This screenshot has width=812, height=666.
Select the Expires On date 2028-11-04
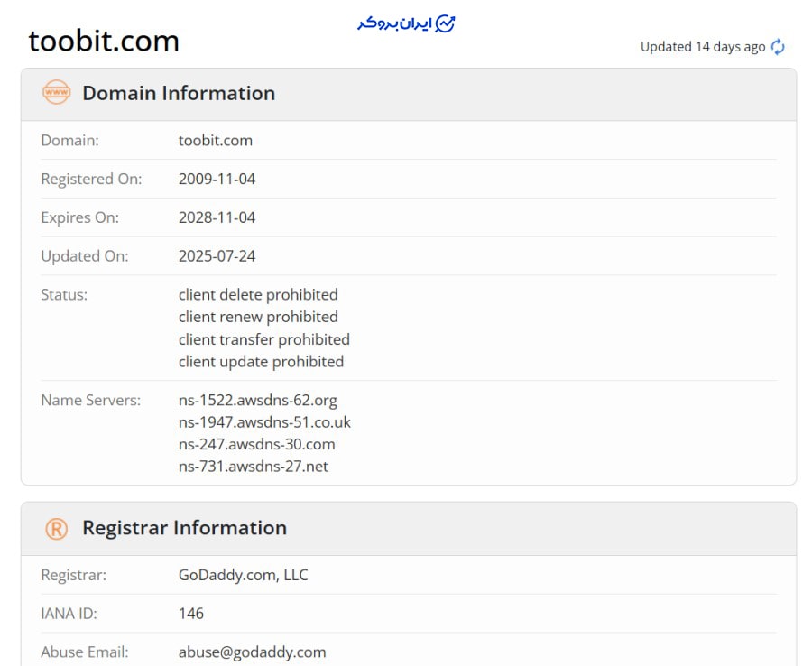pyautogui.click(x=217, y=217)
